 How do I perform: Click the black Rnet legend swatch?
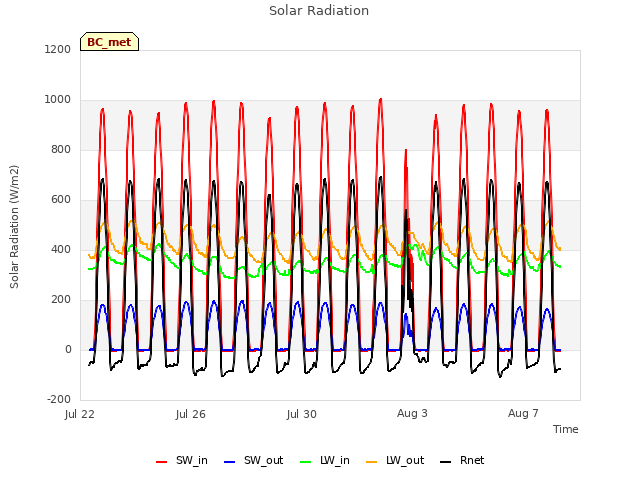446,462
